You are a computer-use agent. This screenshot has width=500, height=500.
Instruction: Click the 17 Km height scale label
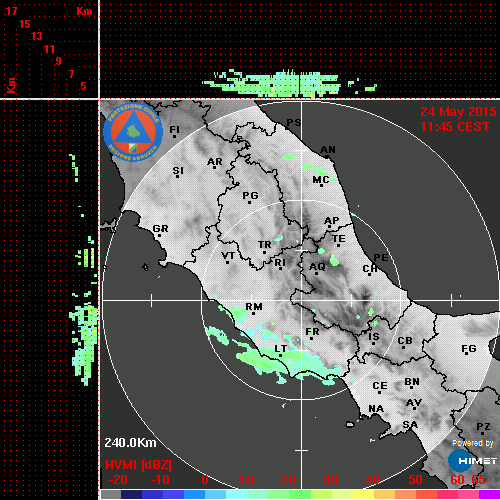[11, 11]
